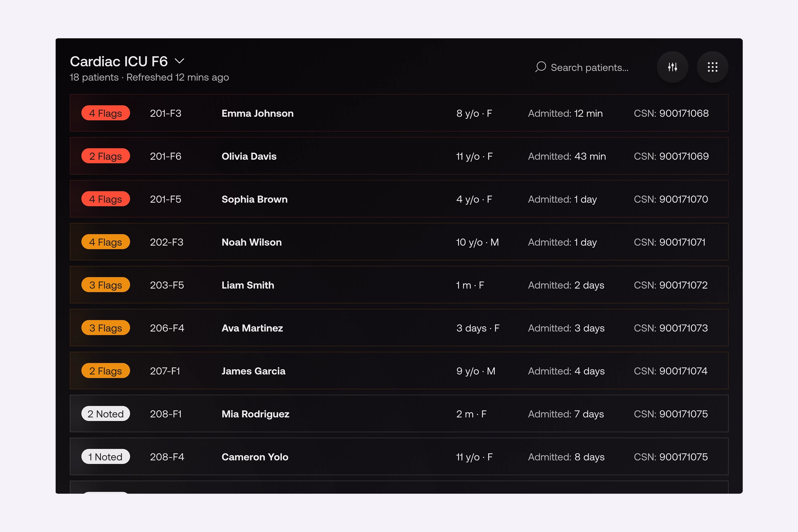
Task: Click Admitted: 7 days text
Action: [x=566, y=414]
